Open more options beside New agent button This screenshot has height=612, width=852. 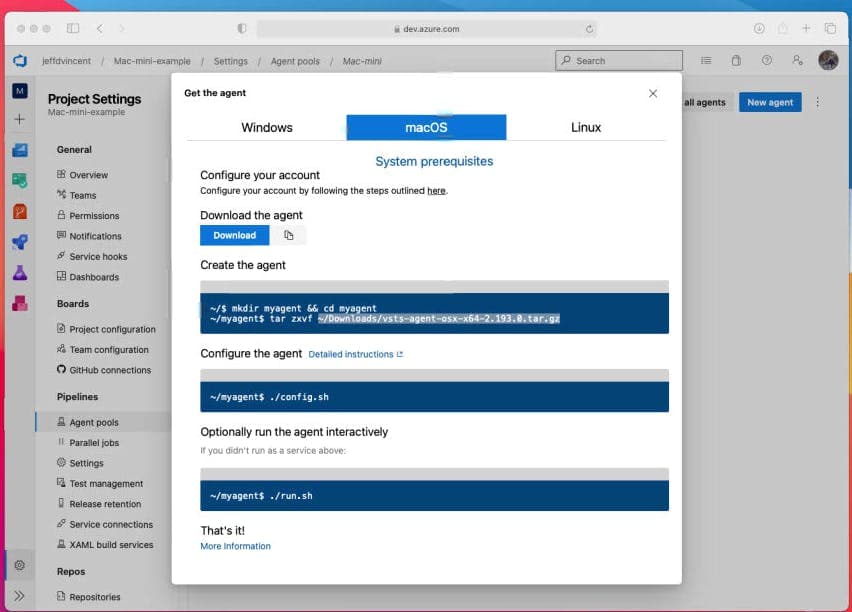click(817, 102)
